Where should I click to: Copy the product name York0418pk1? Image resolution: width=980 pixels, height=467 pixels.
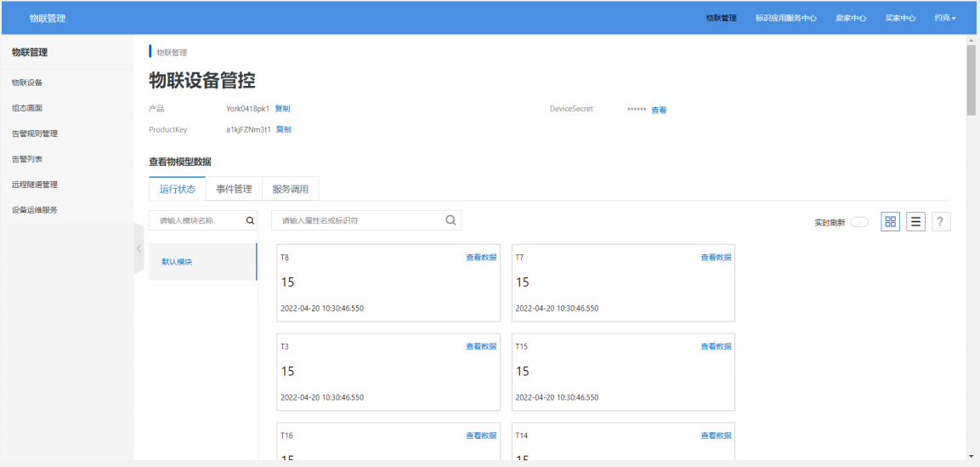click(x=282, y=109)
